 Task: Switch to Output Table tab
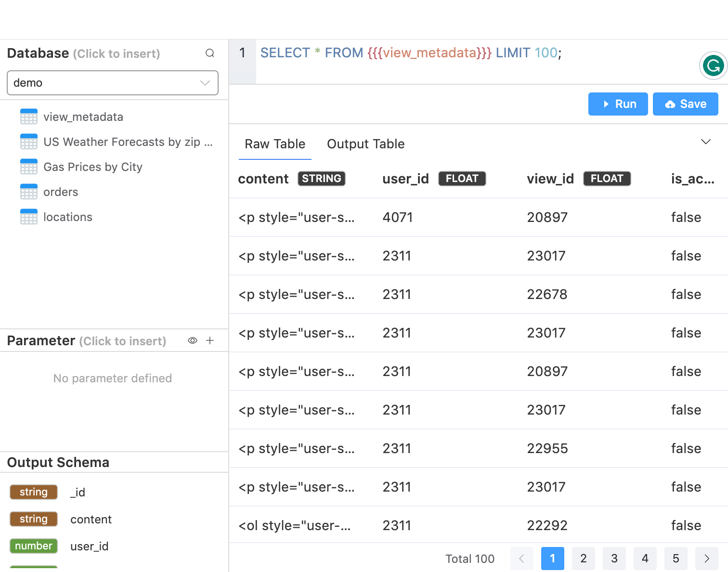pos(366,144)
